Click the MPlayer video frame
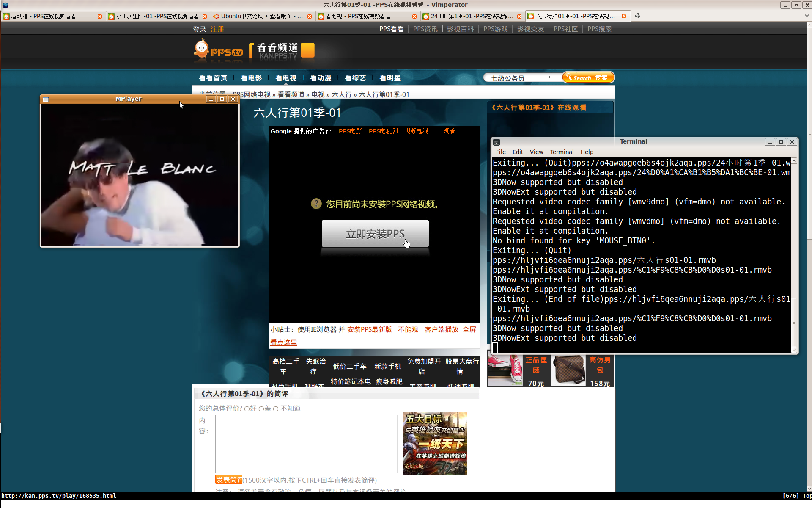 click(x=140, y=175)
